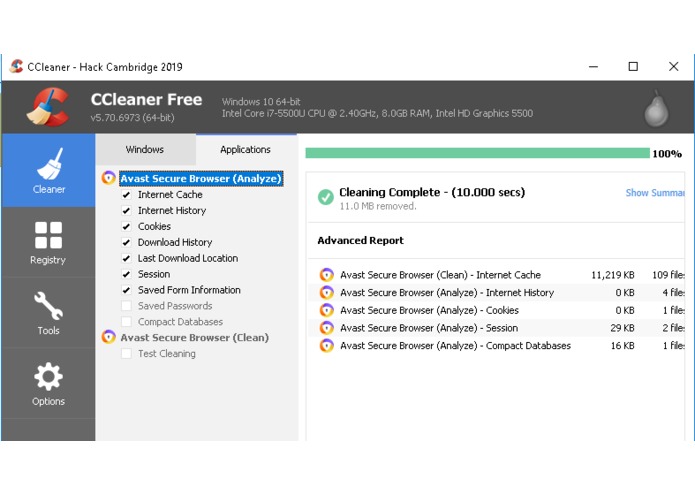Click the Avast icon on Cookies report row
The height and width of the screenshot is (494, 695).
327,310
